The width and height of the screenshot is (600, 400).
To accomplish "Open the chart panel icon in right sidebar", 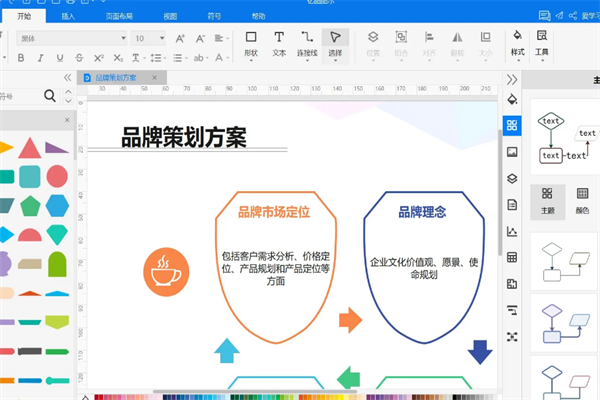I will (512, 231).
